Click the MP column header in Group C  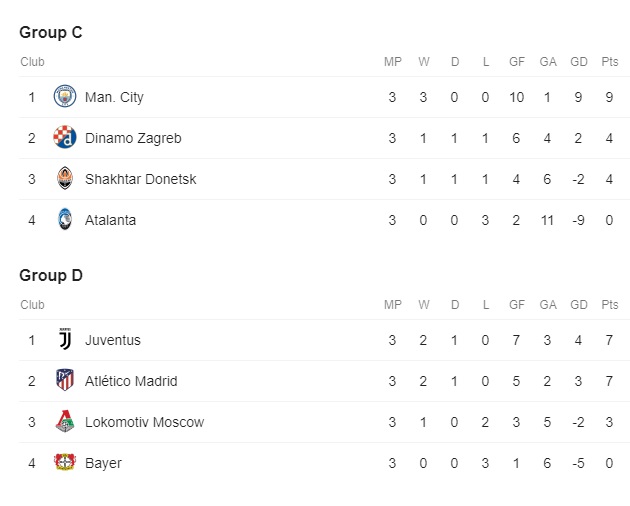[393, 61]
